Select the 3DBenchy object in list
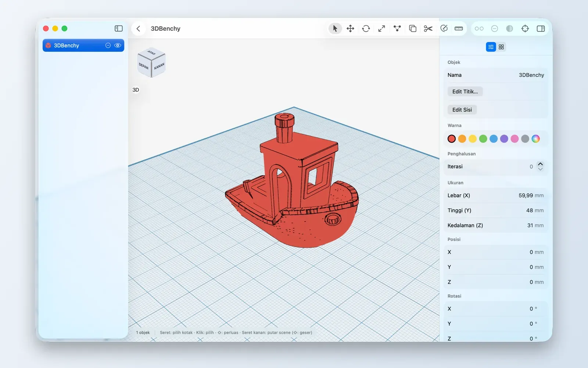Screen dimensions: 588x368 click(x=83, y=45)
